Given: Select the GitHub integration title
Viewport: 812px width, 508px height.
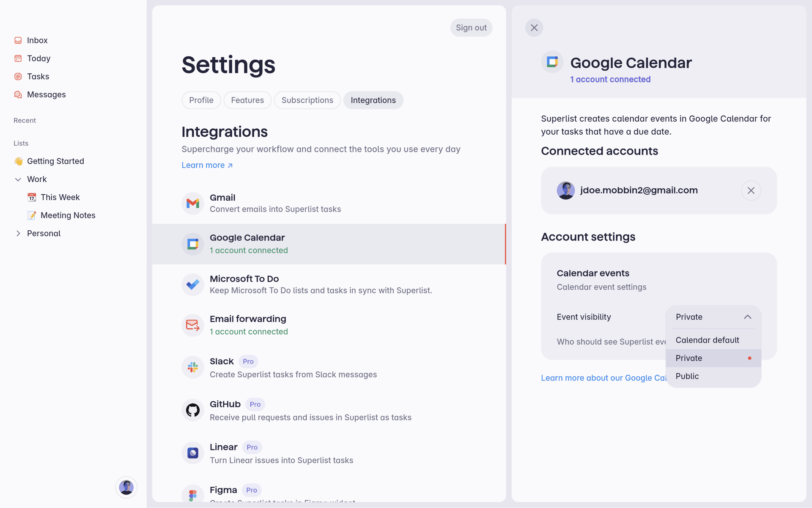Looking at the screenshot, I should click(225, 404).
